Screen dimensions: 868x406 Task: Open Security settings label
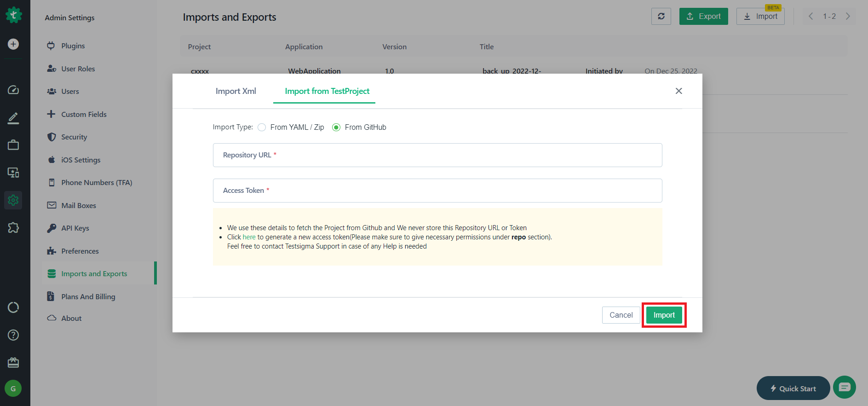click(x=74, y=137)
